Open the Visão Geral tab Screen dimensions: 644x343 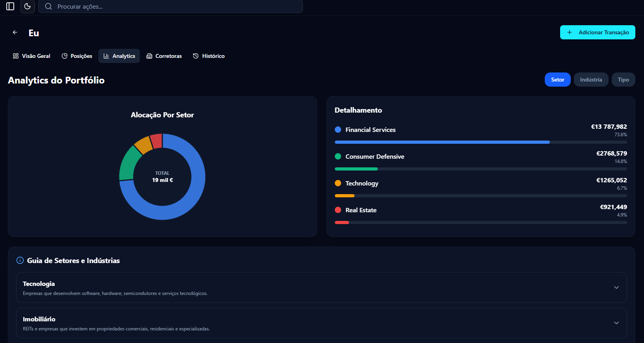[x=32, y=56]
